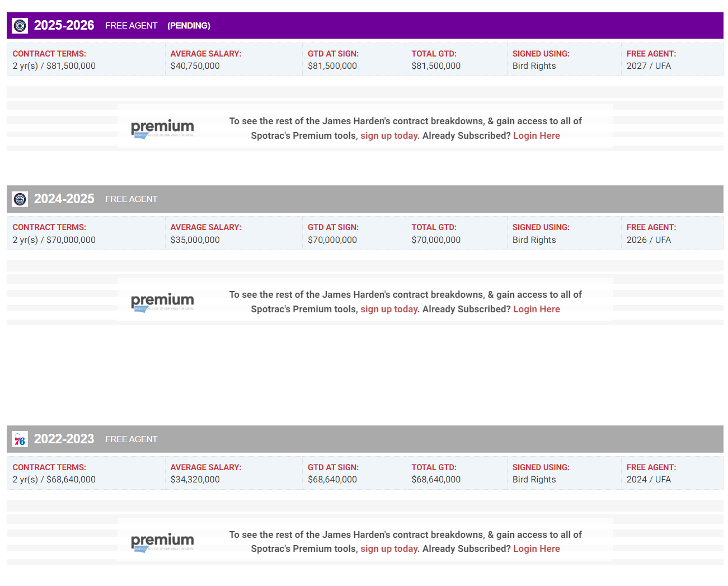The height and width of the screenshot is (586, 728).
Task: Click 'sign up today' under 2025-2026 contract
Action: pyautogui.click(x=389, y=135)
